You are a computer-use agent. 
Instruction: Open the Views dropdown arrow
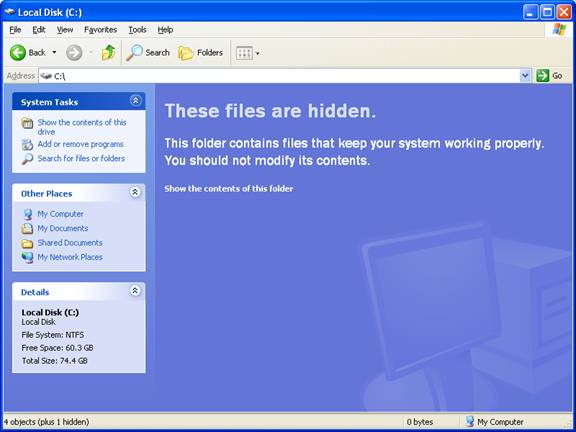pyautogui.click(x=258, y=54)
